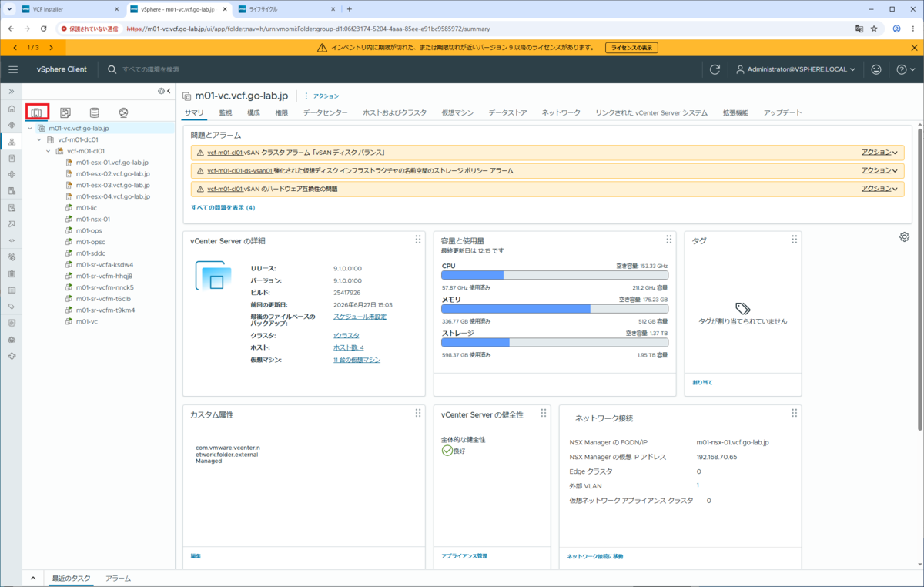Select the Hosts and Clusters inventory view icon

pyautogui.click(x=37, y=112)
